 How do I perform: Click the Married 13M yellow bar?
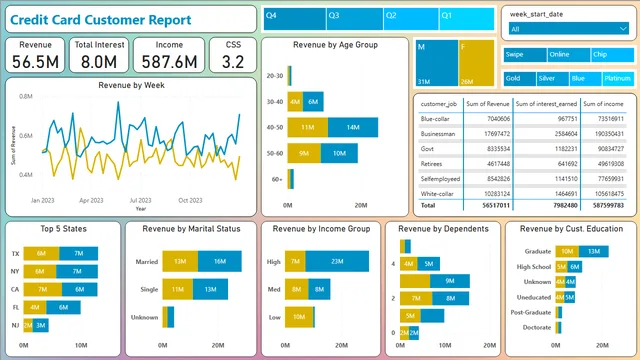click(180, 261)
